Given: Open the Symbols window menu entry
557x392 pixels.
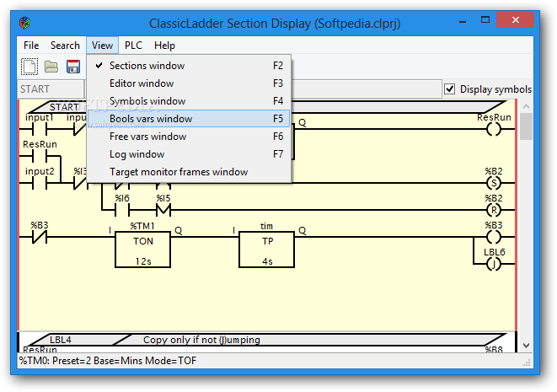Looking at the screenshot, I should tap(189, 101).
